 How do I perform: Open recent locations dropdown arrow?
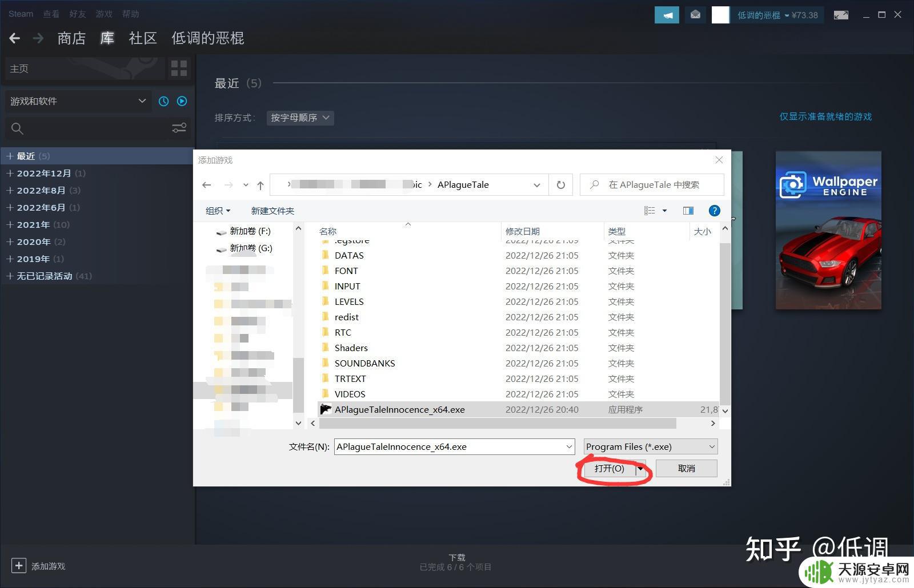point(246,185)
